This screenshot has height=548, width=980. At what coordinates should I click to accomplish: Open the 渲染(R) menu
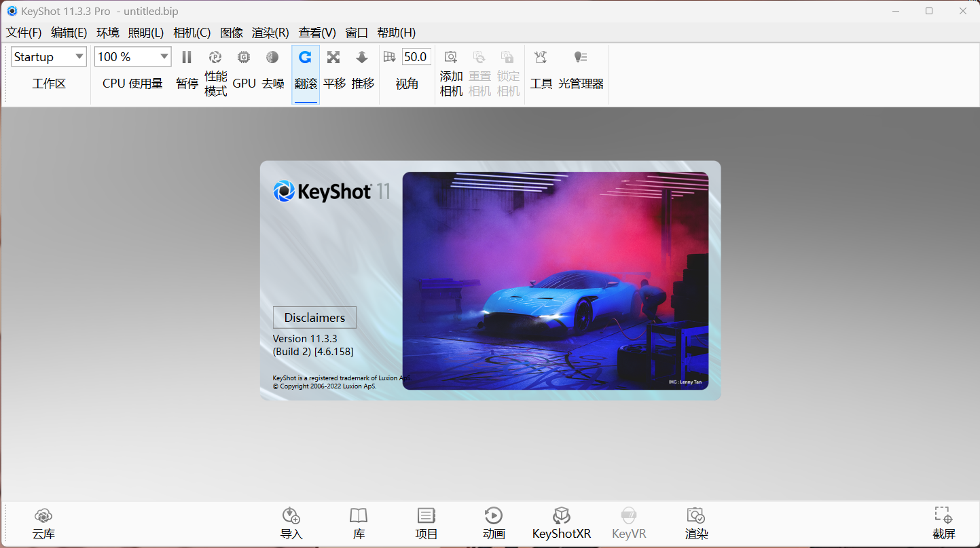pos(270,33)
